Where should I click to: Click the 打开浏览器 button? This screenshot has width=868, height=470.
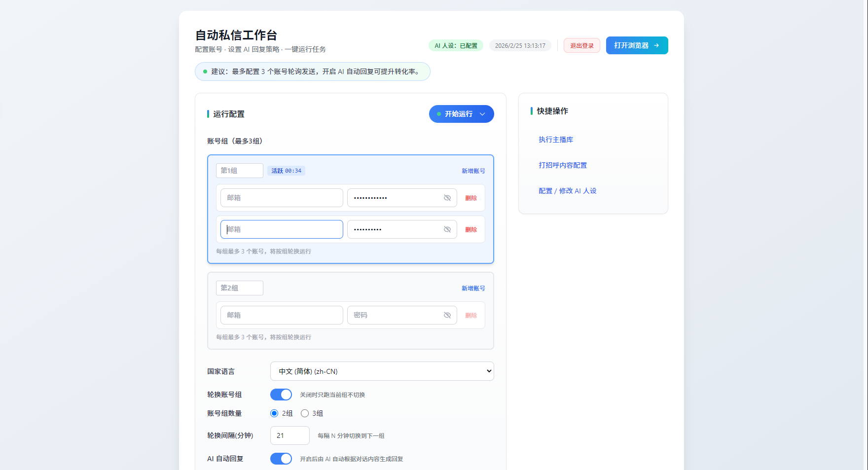(x=636, y=45)
